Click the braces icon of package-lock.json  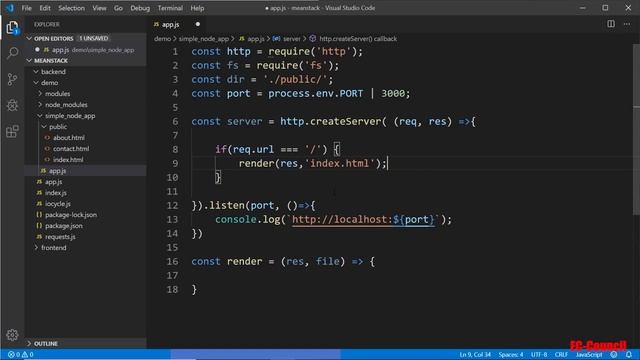click(x=39, y=215)
